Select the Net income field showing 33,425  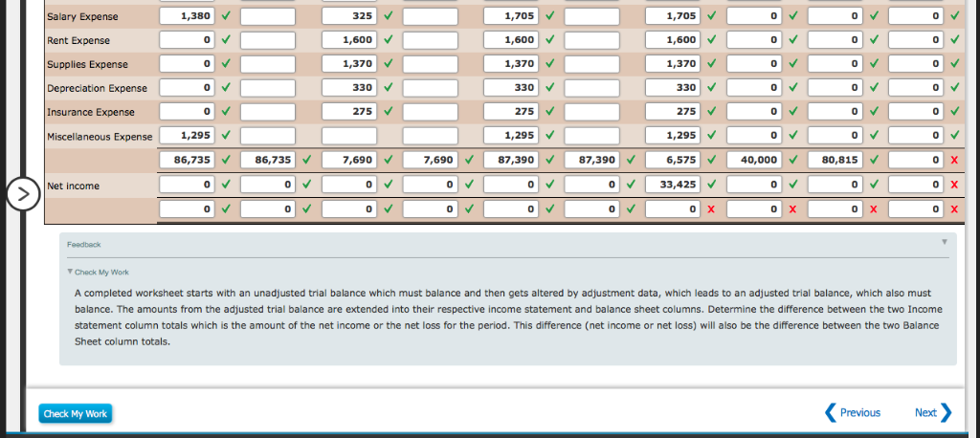(673, 185)
